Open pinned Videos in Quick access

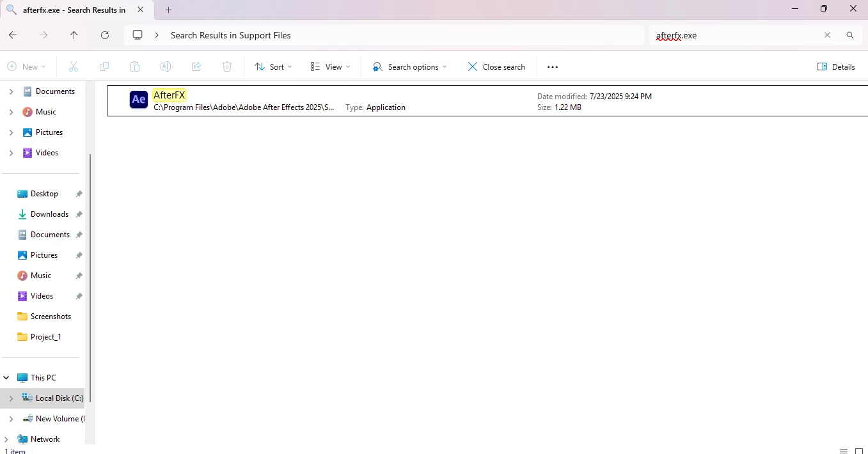click(x=42, y=296)
